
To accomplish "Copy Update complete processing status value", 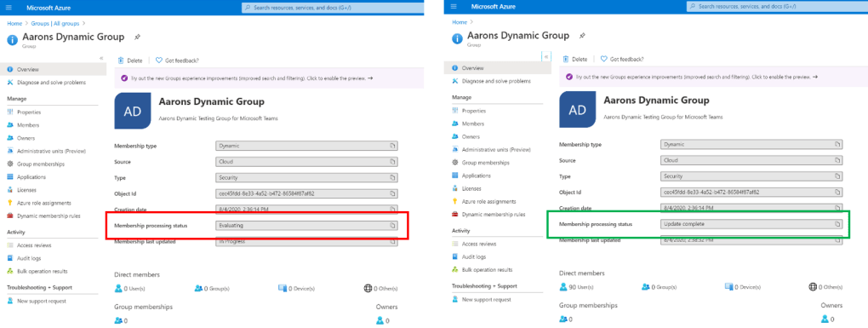I will click(x=837, y=224).
